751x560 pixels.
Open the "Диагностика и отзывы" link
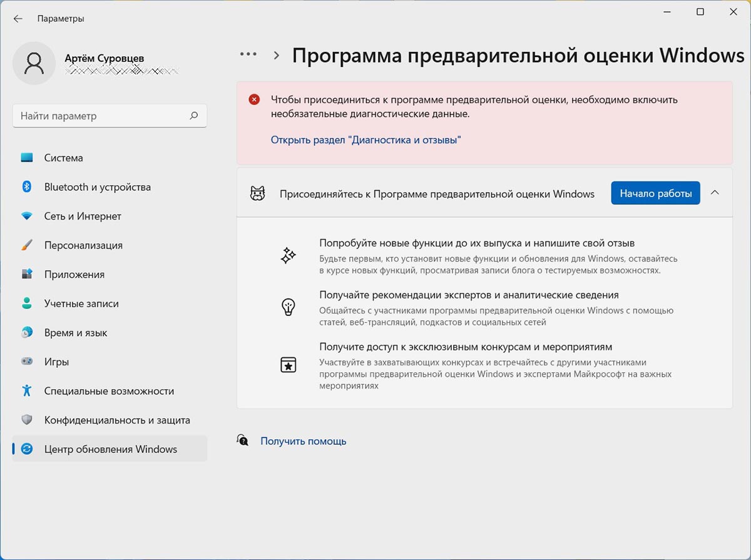tap(365, 140)
